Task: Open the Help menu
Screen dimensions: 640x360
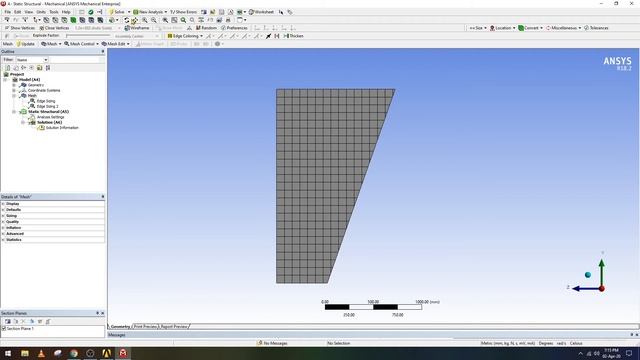Action: [x=66, y=12]
